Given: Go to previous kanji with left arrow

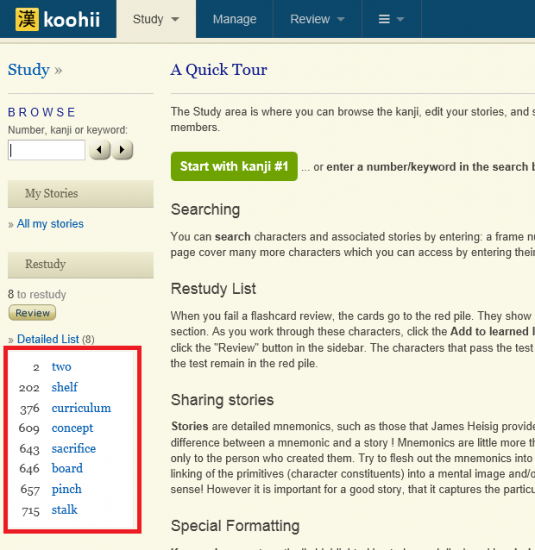Looking at the screenshot, I should pyautogui.click(x=100, y=150).
